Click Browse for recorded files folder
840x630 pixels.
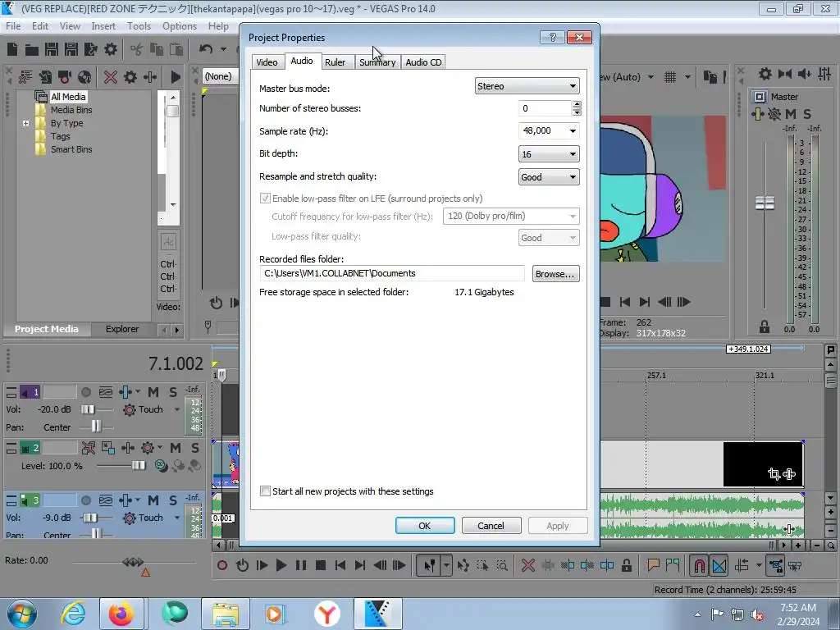pyautogui.click(x=555, y=274)
